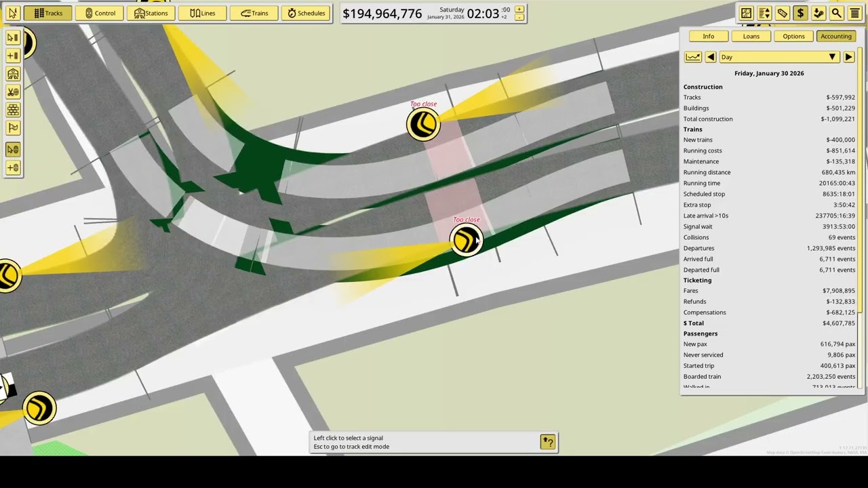Choose the scissors cut-track tool
Screen dimensions: 868x488
(x=13, y=91)
